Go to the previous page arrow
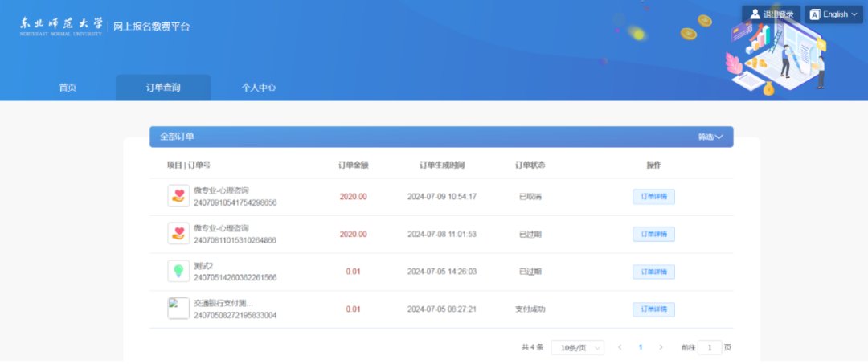Viewport: 868px width, 364px height. [620, 347]
